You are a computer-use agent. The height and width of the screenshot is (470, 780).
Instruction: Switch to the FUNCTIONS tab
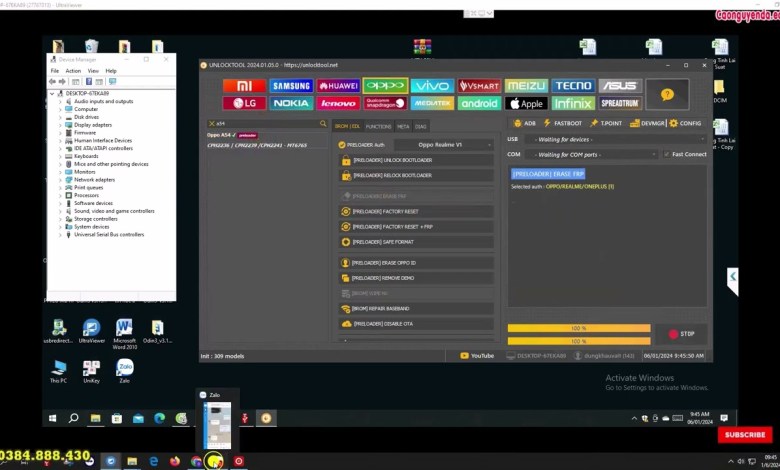[379, 126]
